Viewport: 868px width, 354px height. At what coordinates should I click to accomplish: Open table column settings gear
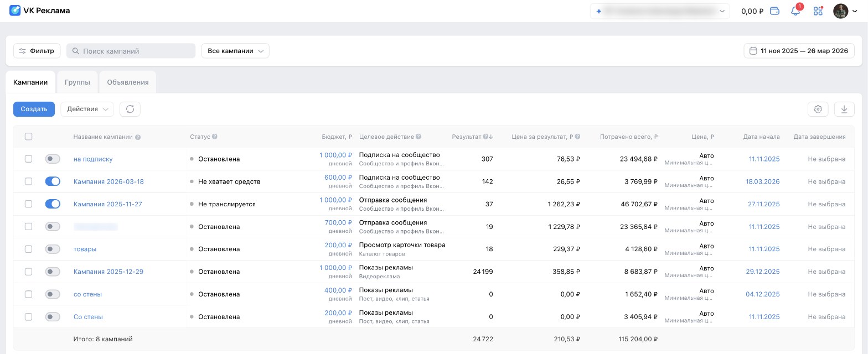(818, 110)
